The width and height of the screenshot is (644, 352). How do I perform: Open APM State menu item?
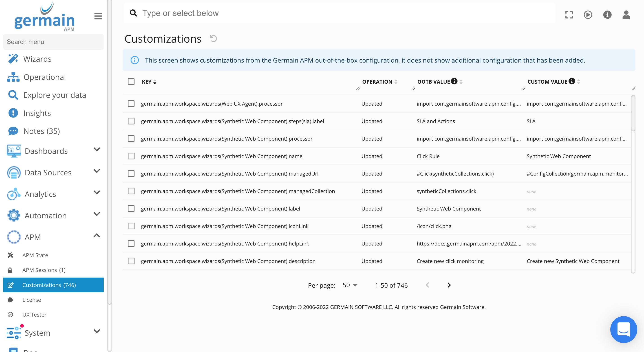coord(35,255)
